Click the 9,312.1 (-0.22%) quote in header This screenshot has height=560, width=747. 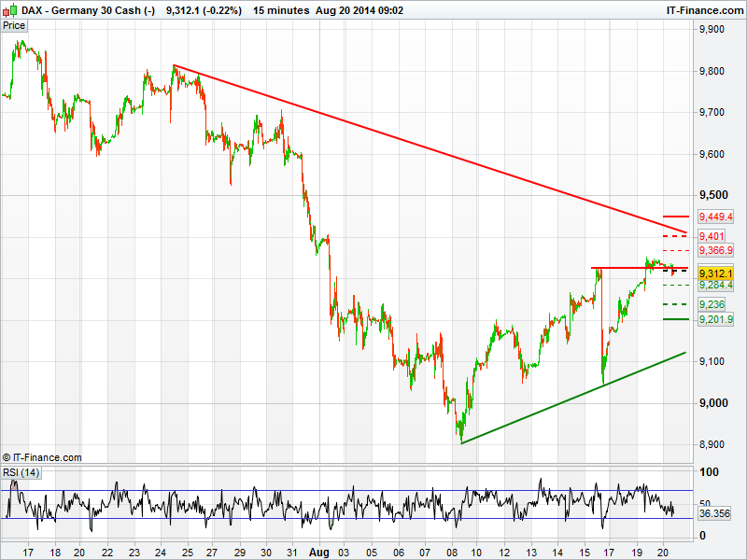[x=204, y=10]
